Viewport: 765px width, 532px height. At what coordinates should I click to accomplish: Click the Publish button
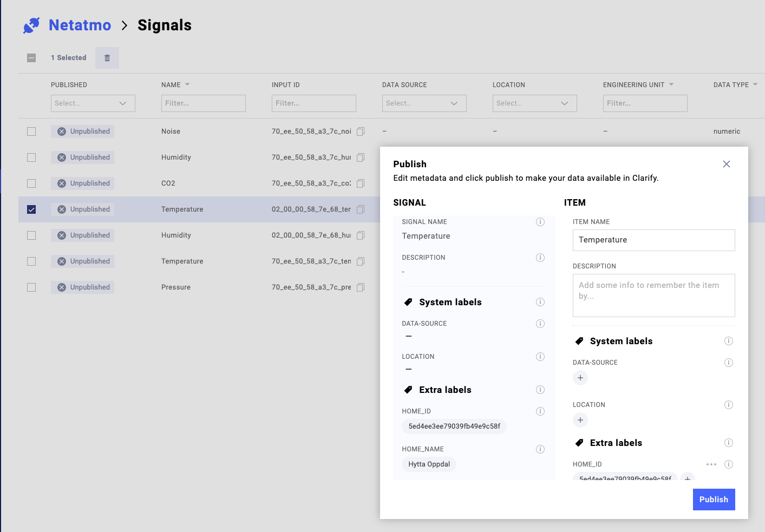point(713,500)
